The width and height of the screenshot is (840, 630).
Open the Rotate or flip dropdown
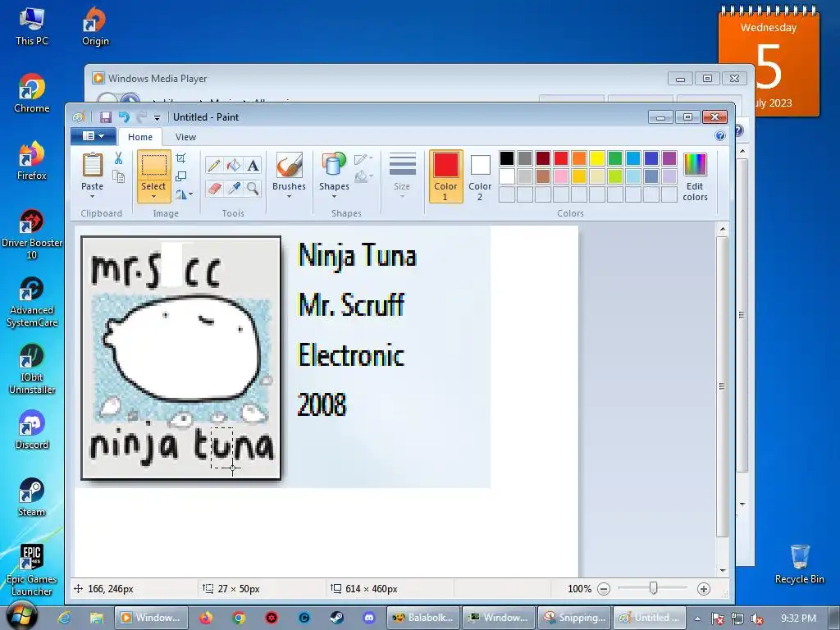(184, 194)
